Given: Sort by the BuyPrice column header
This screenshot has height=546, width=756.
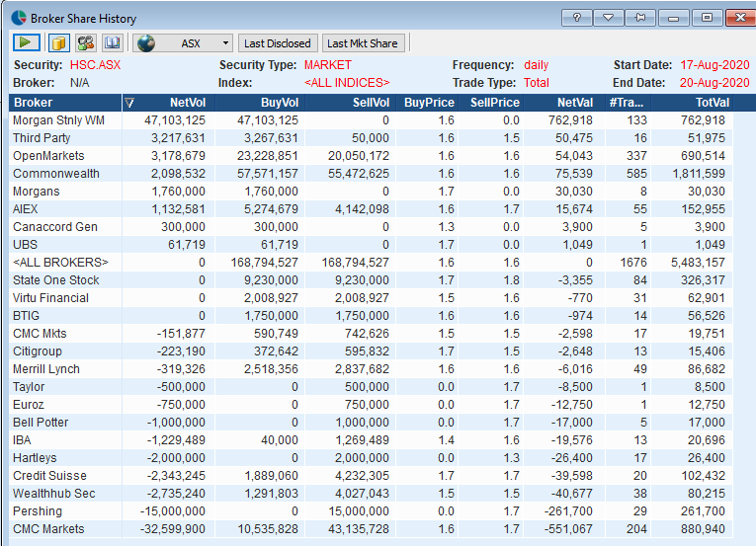Looking at the screenshot, I should point(427,103).
